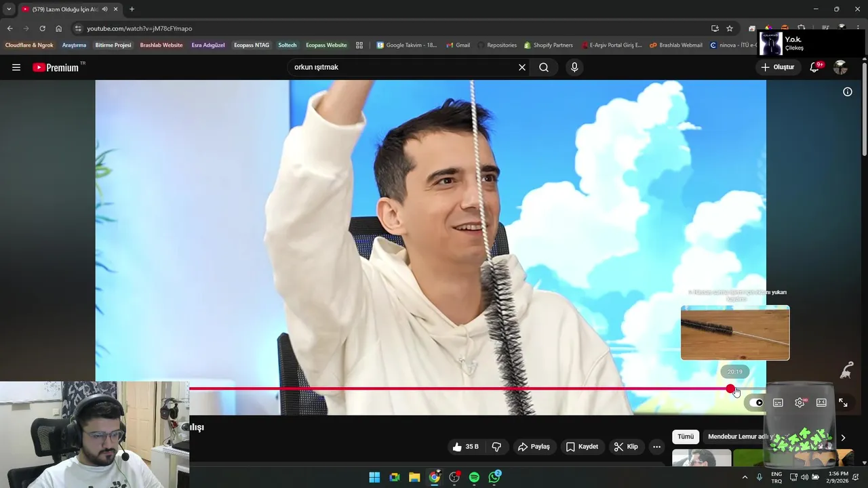Close the YouTube browser tab
This screenshot has width=868, height=488.
(115, 9)
